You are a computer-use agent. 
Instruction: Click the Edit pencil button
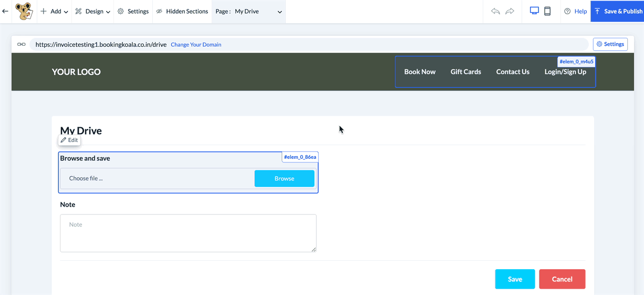(69, 140)
